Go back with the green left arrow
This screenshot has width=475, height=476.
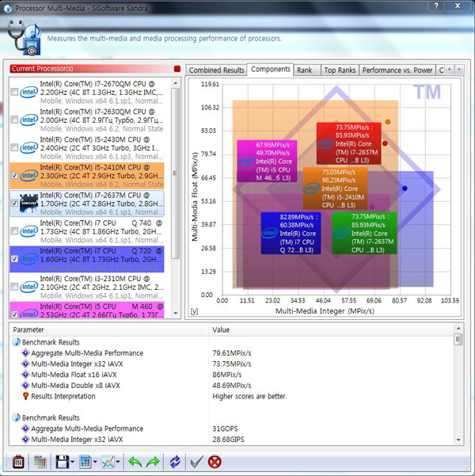click(x=135, y=462)
